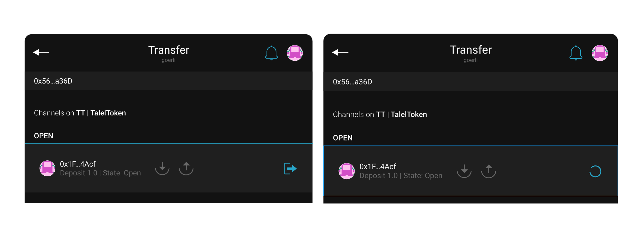Click 0x1F...4Acf channel avatar on left

click(47, 169)
